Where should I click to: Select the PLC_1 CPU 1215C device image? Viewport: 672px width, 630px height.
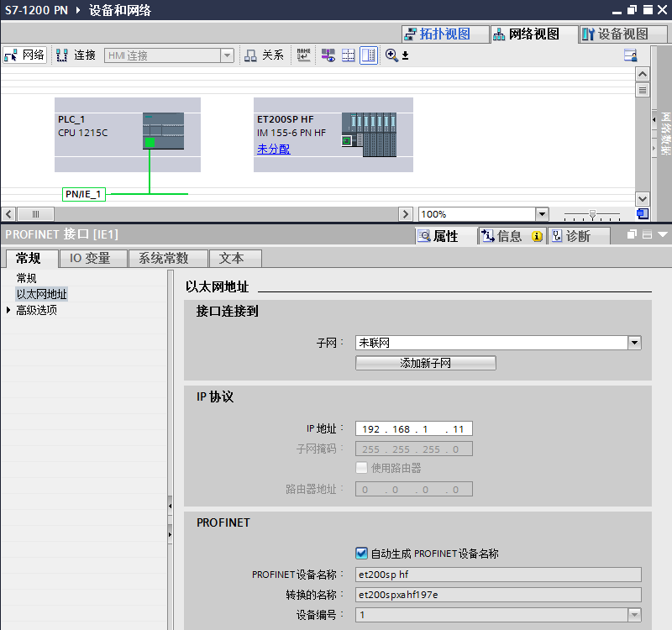(163, 131)
